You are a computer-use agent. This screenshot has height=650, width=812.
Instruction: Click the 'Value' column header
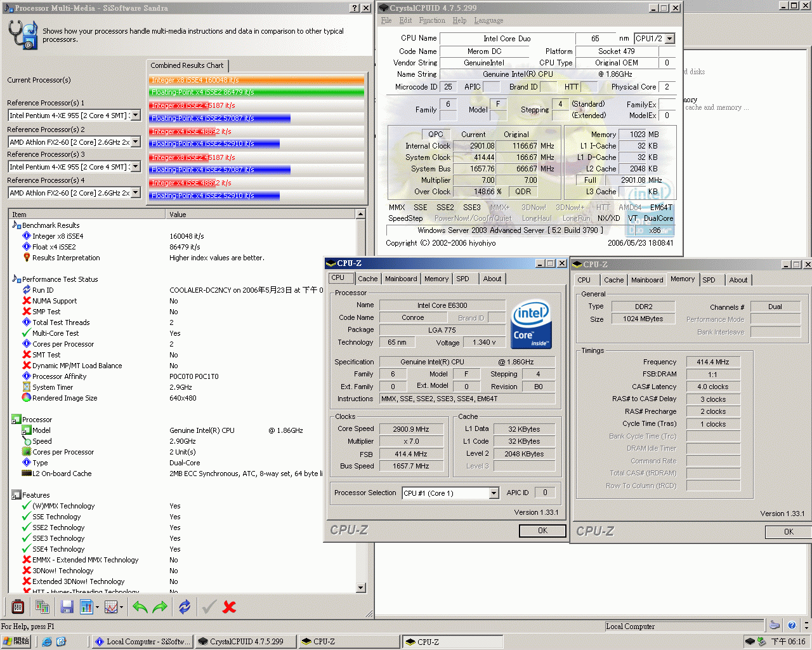261,215
